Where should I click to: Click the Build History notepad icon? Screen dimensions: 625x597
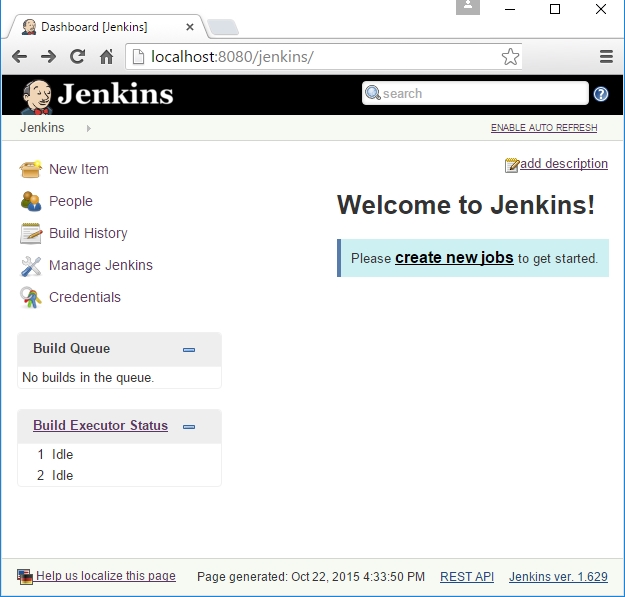coord(30,233)
